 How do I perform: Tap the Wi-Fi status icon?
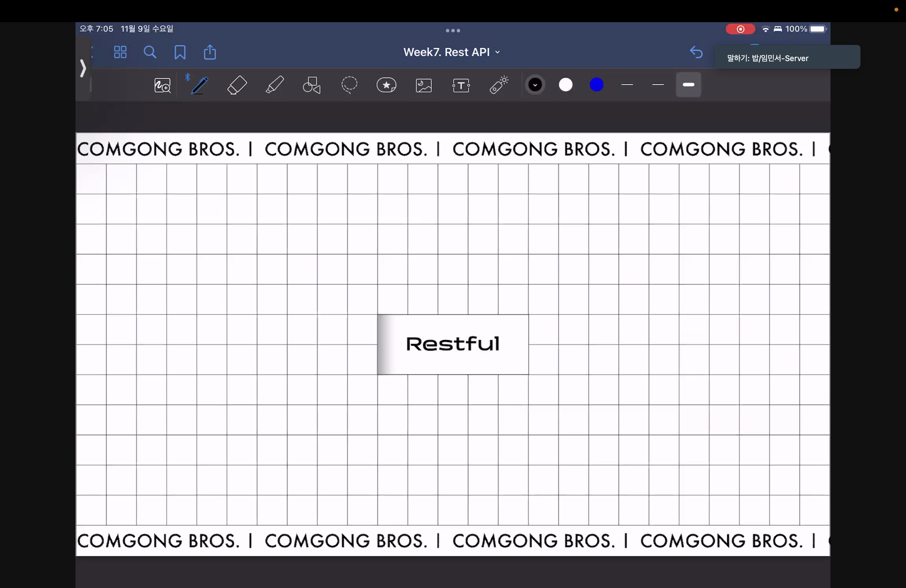pyautogui.click(x=765, y=29)
